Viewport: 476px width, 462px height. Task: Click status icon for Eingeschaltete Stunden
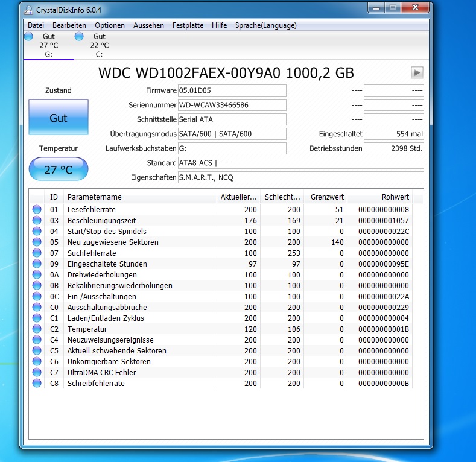(37, 264)
